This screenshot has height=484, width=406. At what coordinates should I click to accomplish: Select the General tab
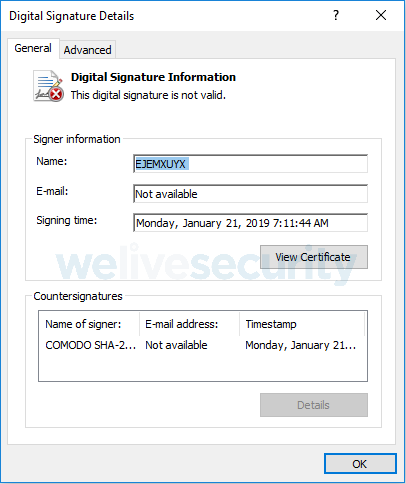[33, 49]
